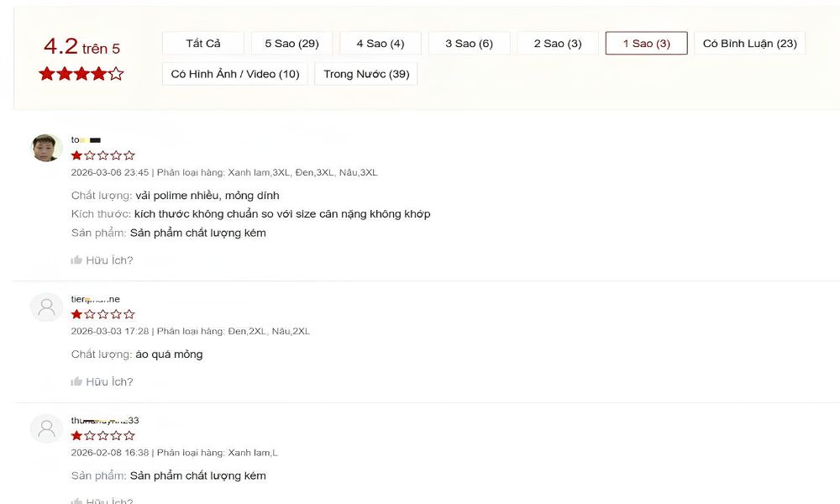Click 'Hữu Ích?' text on first review
The height and width of the screenshot is (504, 840).
(109, 260)
